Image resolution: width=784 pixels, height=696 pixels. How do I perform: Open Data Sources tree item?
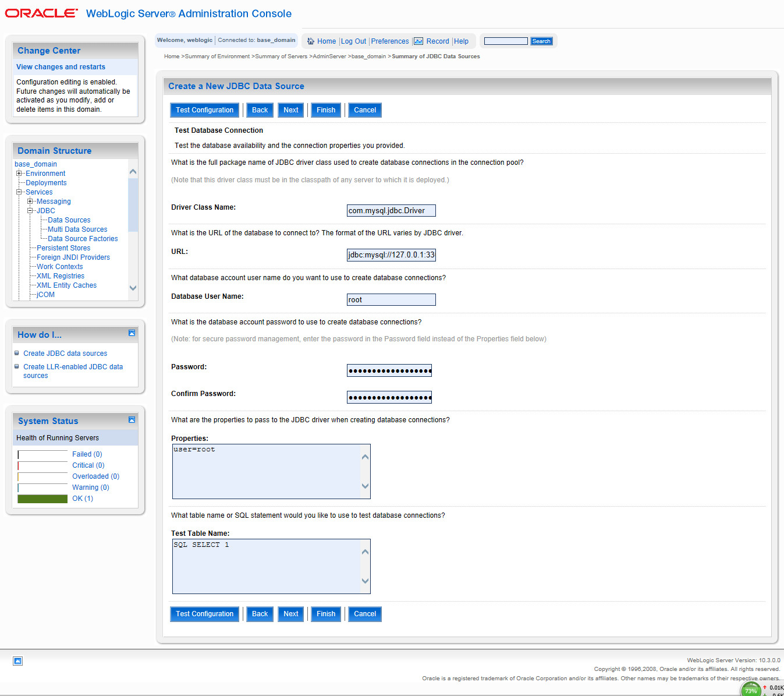coord(69,220)
